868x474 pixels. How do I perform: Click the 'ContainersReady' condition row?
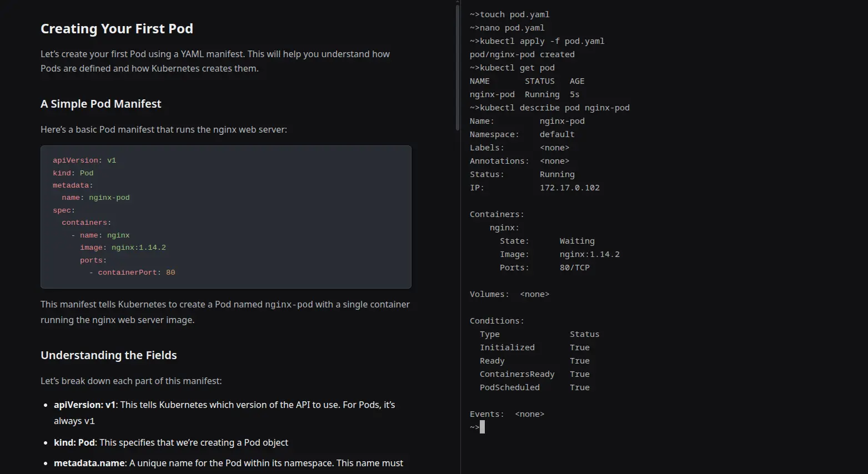point(535,374)
